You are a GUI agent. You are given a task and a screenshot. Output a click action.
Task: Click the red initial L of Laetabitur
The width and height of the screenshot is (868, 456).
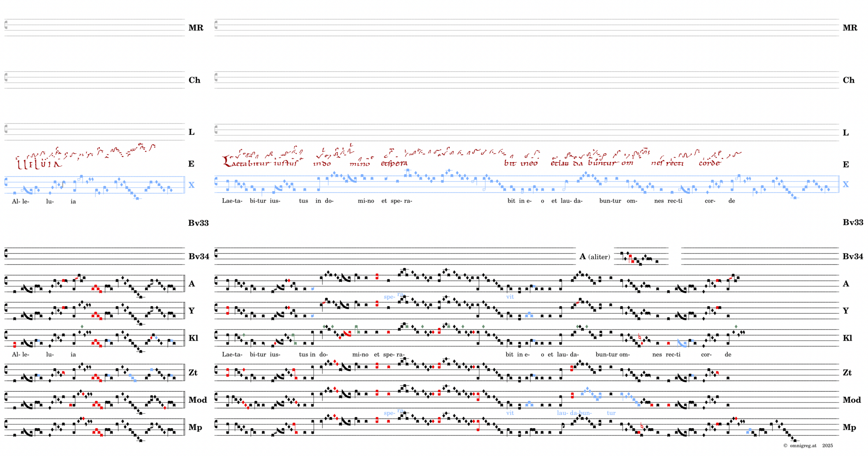227,161
